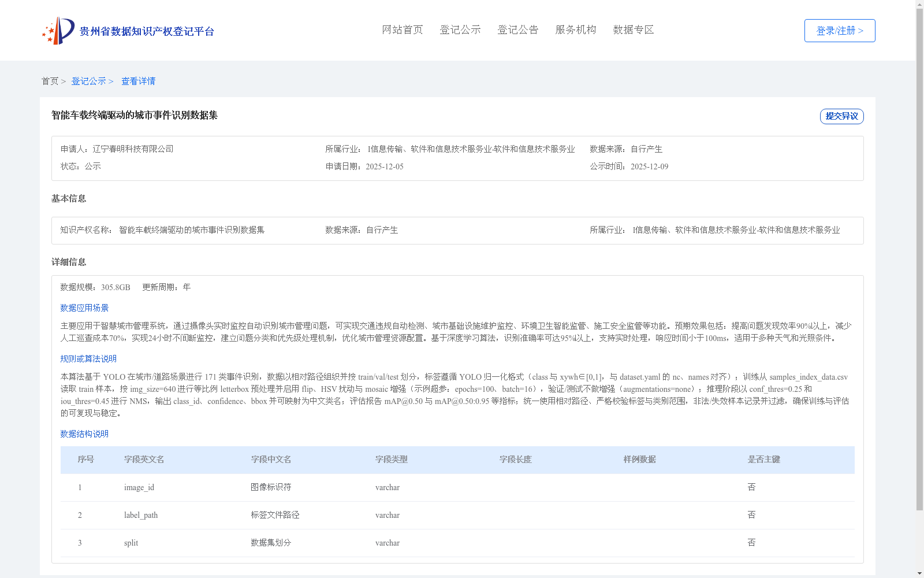Select data size value 305.8GB
The image size is (924, 578).
click(x=115, y=287)
